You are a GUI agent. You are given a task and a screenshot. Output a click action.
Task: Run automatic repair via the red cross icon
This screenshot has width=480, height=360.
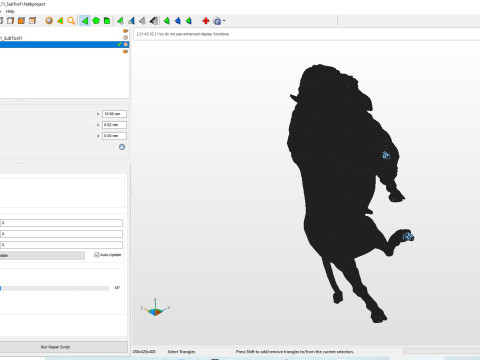[x=206, y=21]
